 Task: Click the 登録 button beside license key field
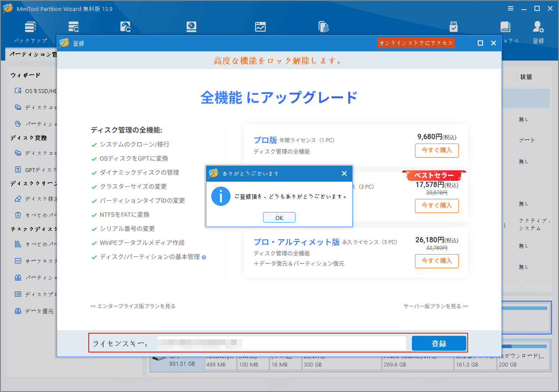click(x=439, y=344)
